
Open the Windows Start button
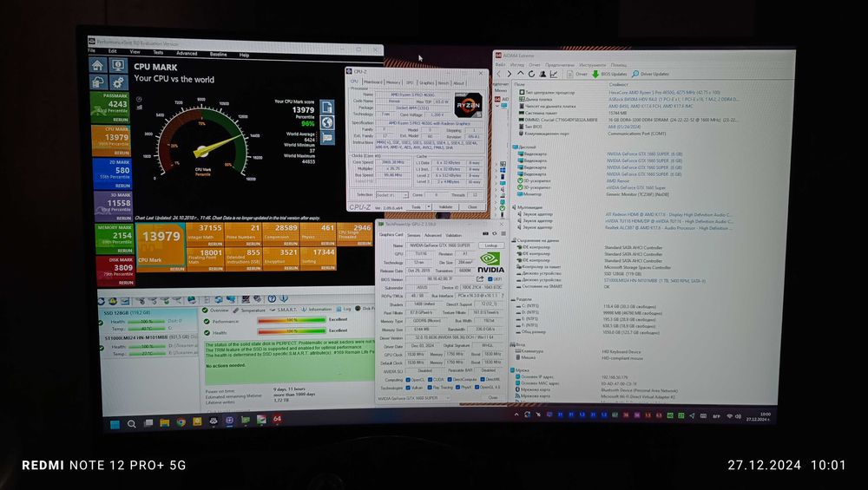pos(115,424)
